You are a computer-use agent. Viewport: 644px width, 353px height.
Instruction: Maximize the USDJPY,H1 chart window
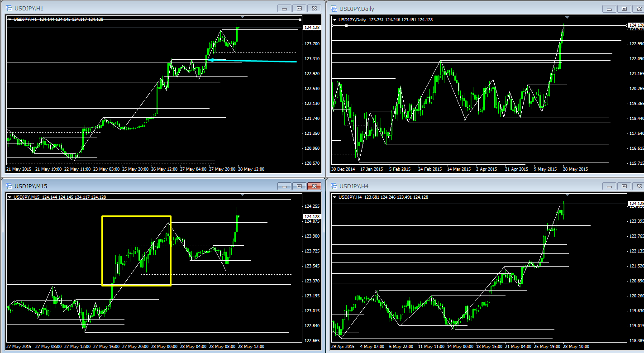[x=299, y=9]
